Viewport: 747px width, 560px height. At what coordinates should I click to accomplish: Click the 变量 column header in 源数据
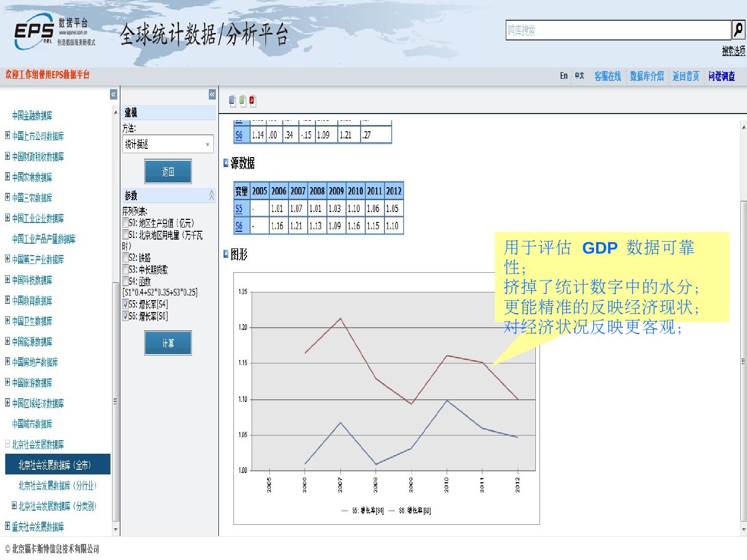[242, 191]
